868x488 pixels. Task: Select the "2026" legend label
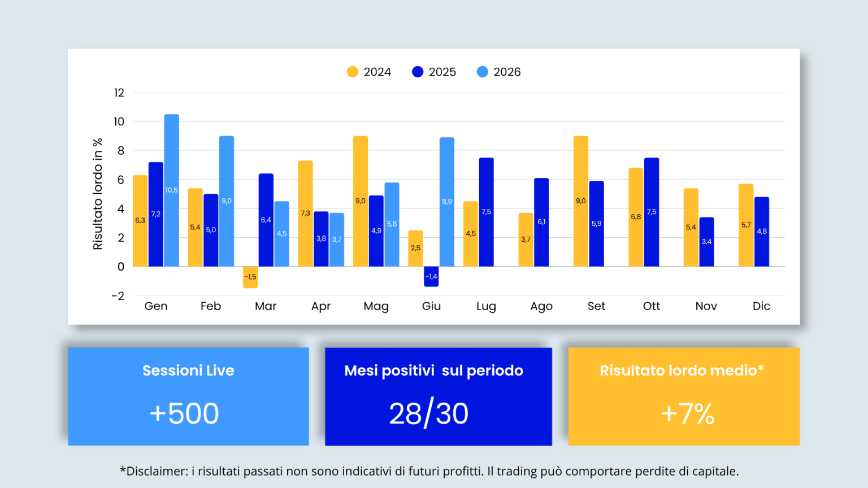[507, 72]
